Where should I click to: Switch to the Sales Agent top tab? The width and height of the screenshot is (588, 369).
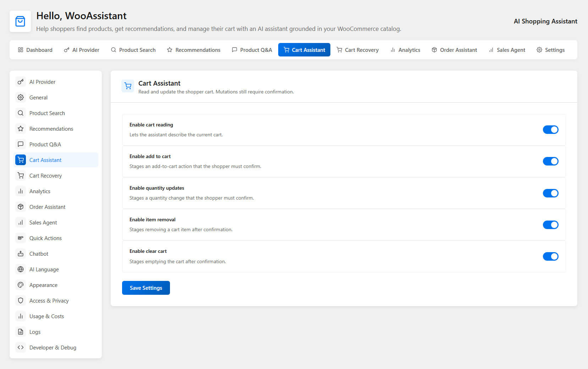pyautogui.click(x=507, y=50)
